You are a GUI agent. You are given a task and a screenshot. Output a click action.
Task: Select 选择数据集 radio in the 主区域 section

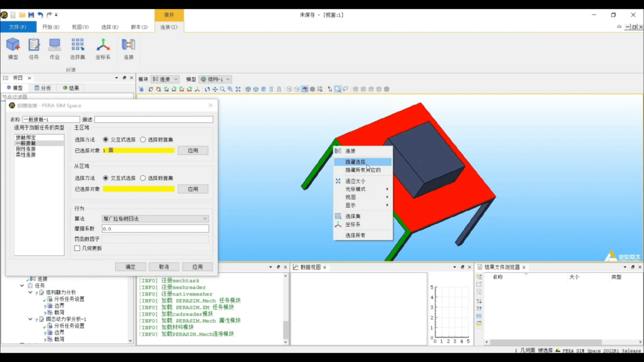(143, 139)
